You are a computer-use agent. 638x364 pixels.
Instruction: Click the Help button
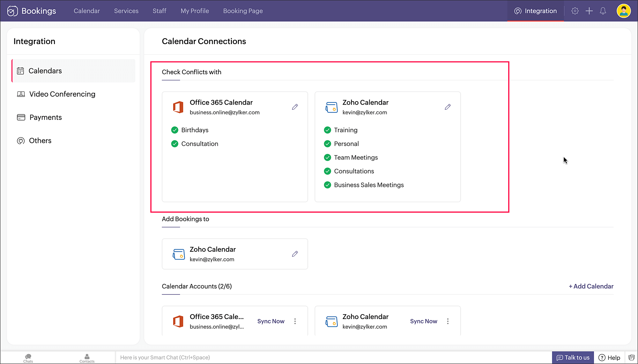click(609, 358)
